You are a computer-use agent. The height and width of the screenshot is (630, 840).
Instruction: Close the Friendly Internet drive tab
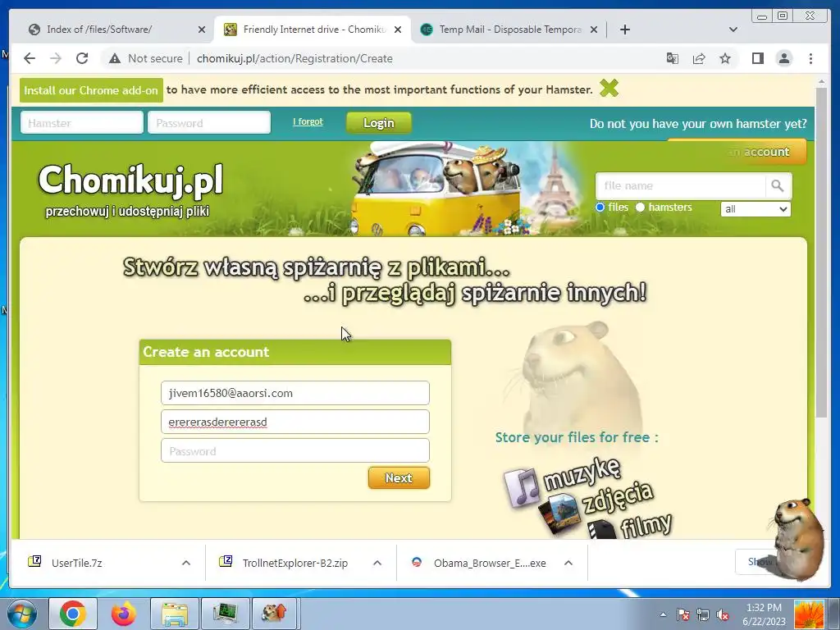point(398,30)
